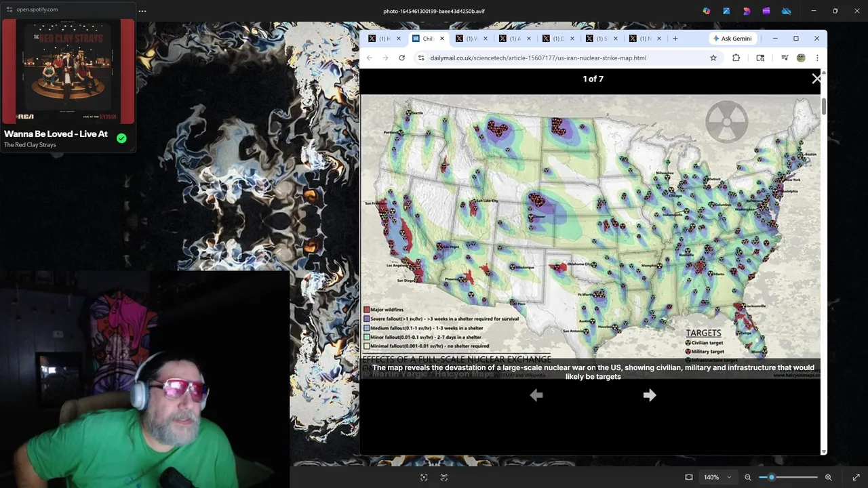This screenshot has height=488, width=868.
Task: Open the Chrome profile avatar
Action: tap(801, 58)
